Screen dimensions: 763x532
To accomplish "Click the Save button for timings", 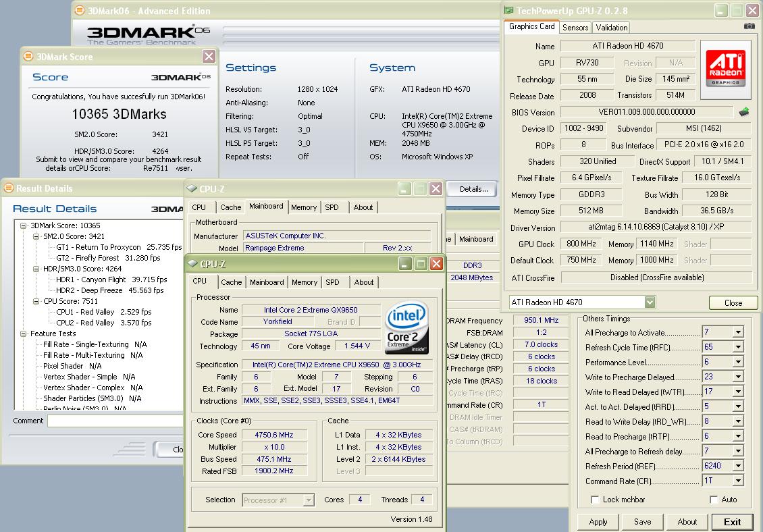I will pos(642,522).
